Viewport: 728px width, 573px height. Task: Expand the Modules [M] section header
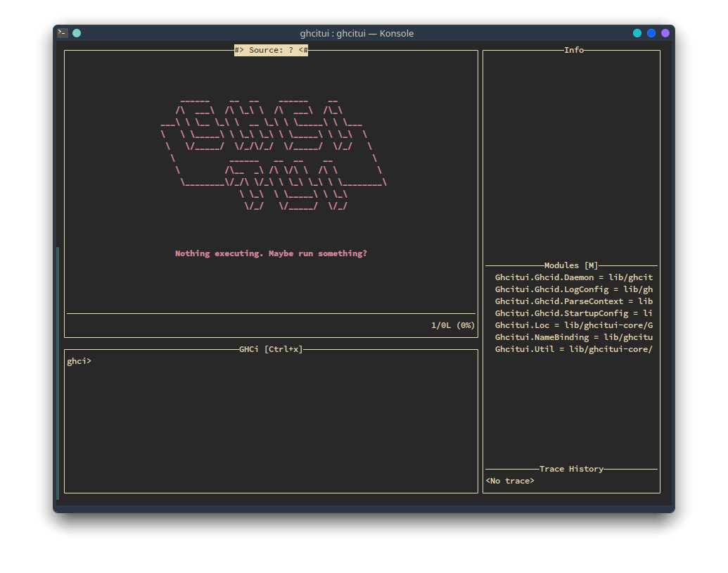[571, 265]
